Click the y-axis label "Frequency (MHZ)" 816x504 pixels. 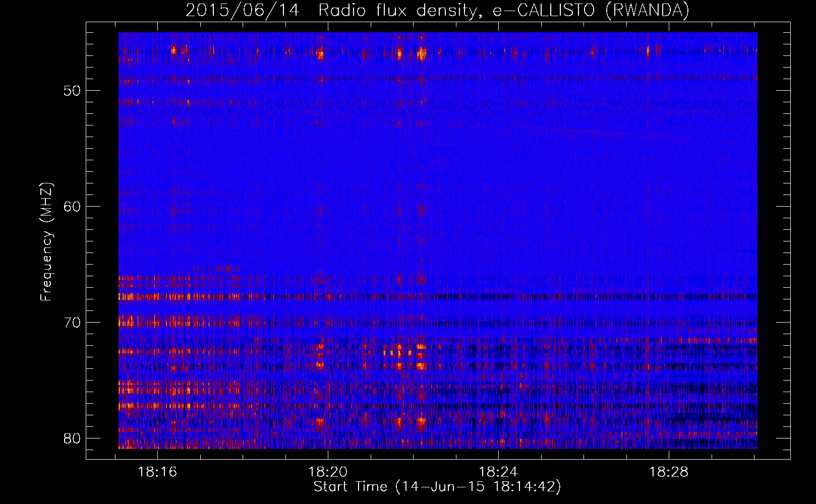pos(46,242)
